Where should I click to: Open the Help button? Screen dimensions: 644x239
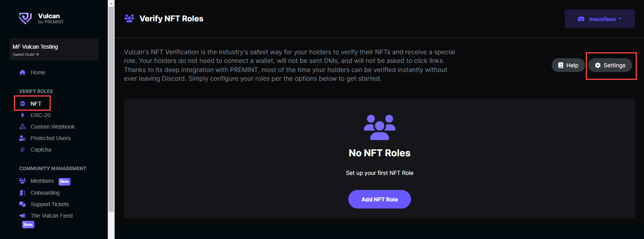click(x=568, y=65)
